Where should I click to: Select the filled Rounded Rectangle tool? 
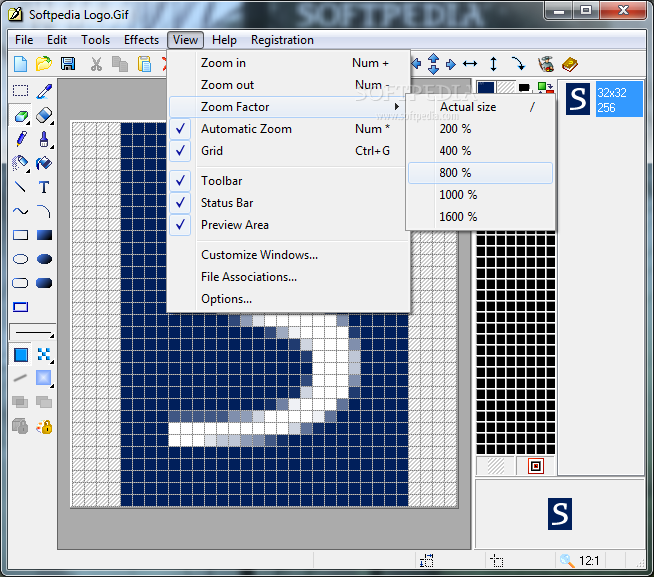pyautogui.click(x=44, y=283)
